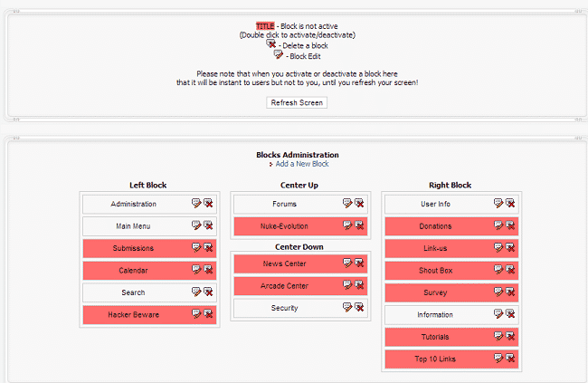Delete the Shout Box block

coord(510,270)
